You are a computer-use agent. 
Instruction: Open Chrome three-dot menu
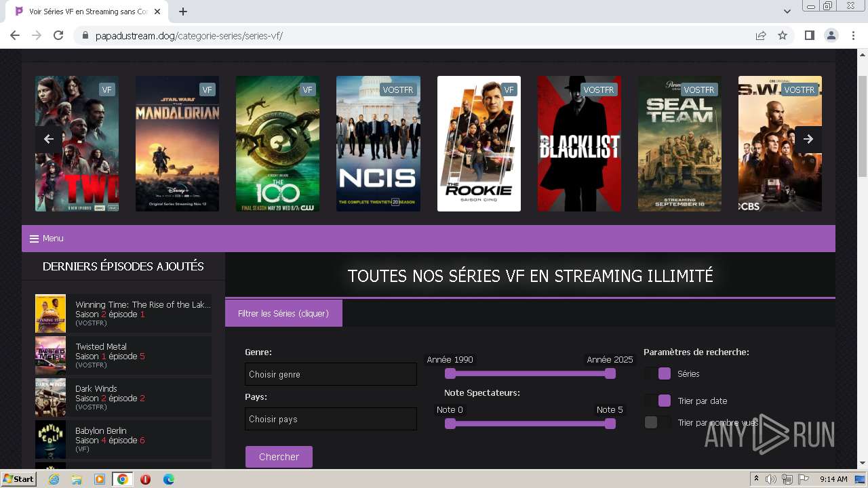853,35
